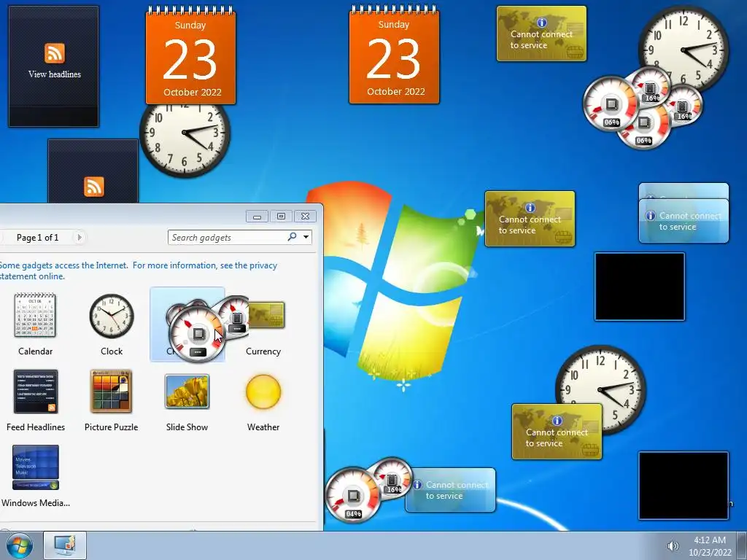
Task: Click the currency gadget overlapping lower clock
Action: pos(557,432)
